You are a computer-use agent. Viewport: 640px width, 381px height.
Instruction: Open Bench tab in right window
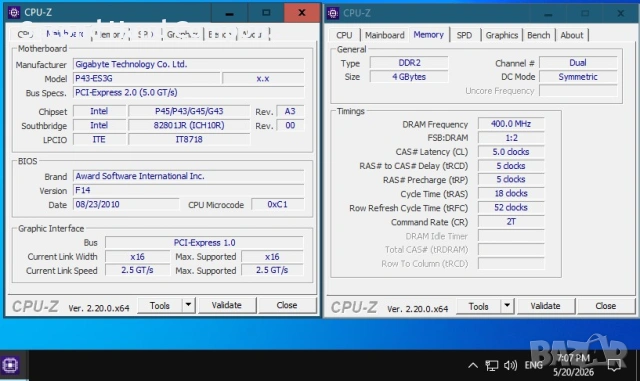pos(538,35)
